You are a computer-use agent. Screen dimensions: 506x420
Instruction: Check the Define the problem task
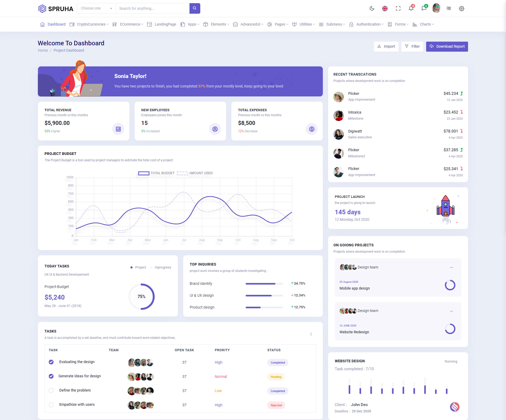[51, 390]
